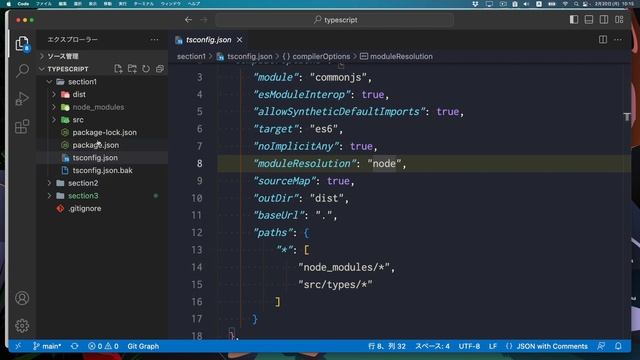
Task: Open explorer panel more actions menu
Action: coord(154,40)
